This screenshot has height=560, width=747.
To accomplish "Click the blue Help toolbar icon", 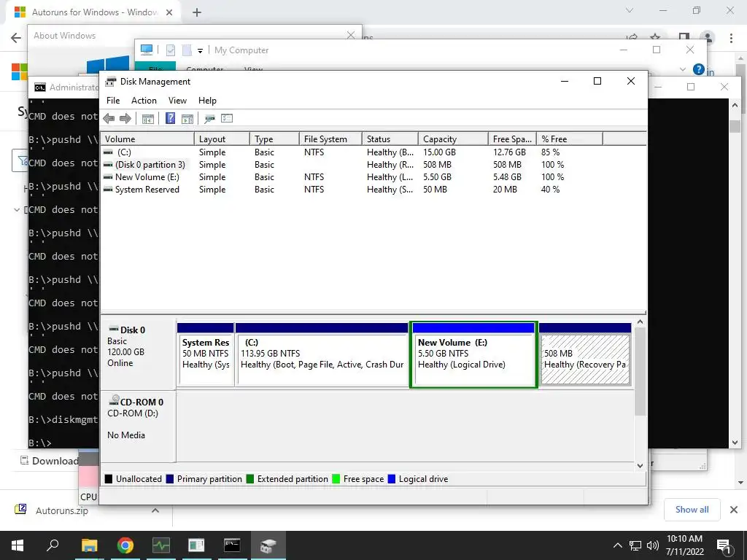I will coord(170,119).
